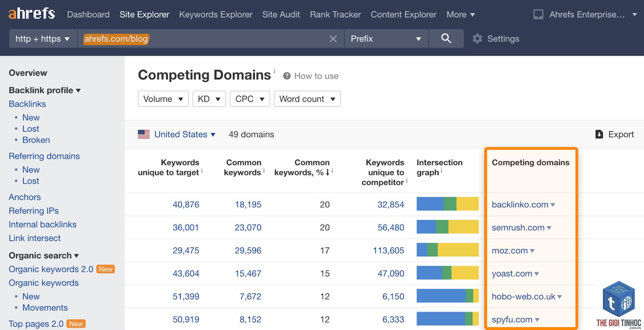Expand the More menu
Viewport: 644px width, 330px height.
click(461, 14)
